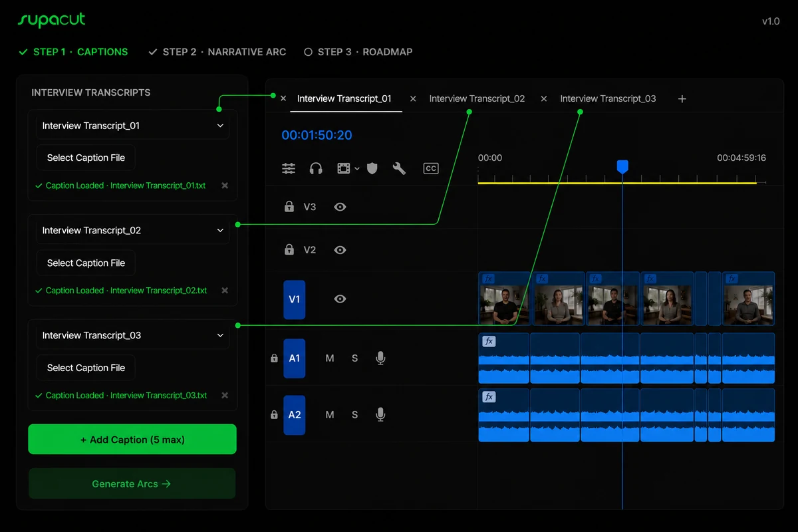Close the Interview Transcript_02 tab
The height and width of the screenshot is (532, 798).
(413, 98)
